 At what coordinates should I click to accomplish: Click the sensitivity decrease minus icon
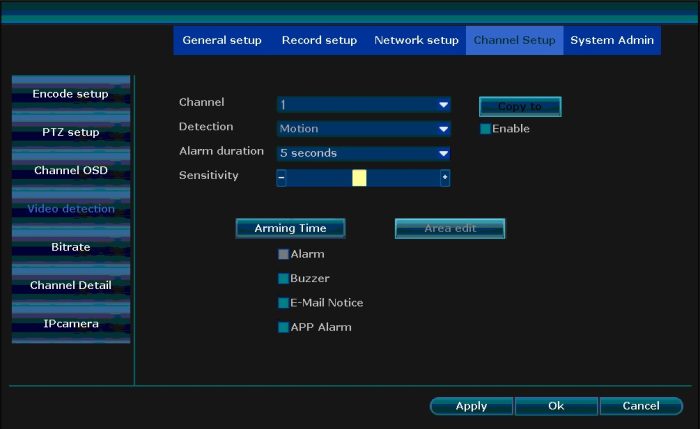pyautogui.click(x=282, y=178)
